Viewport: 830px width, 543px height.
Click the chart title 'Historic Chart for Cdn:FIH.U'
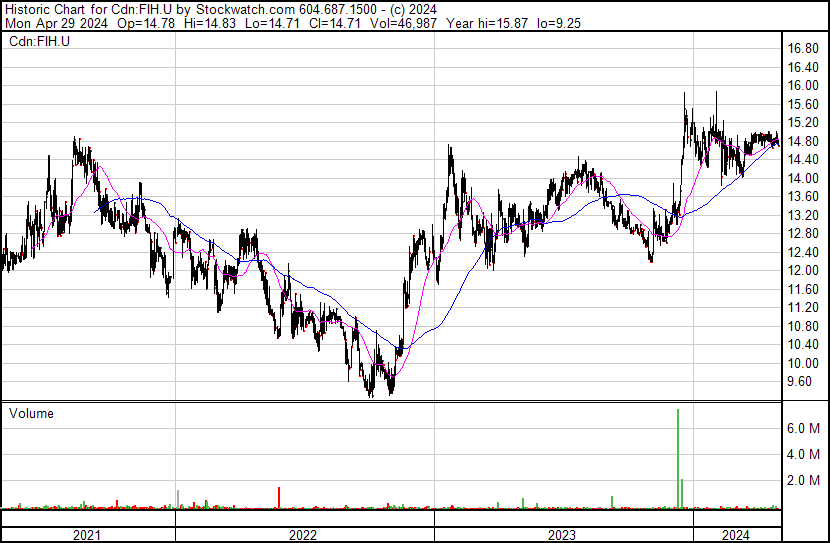(88, 9)
